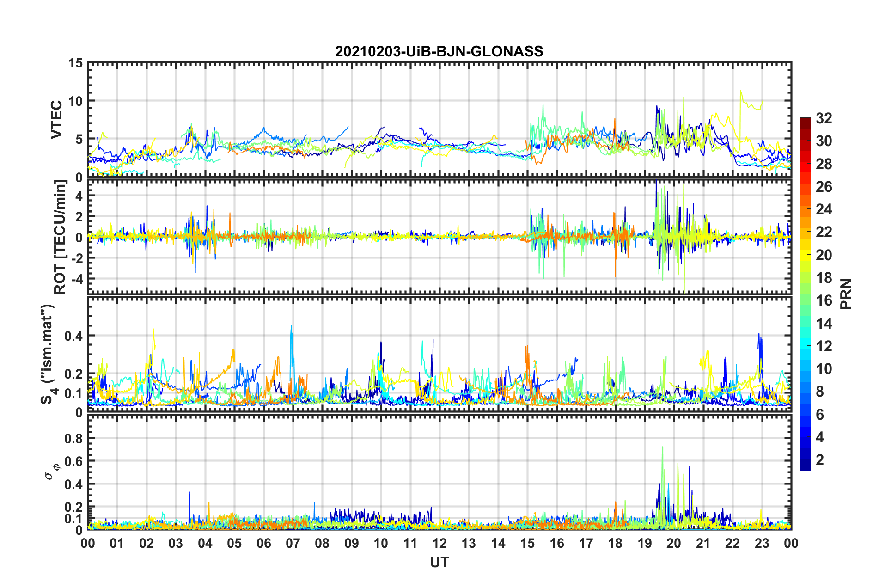Click ROT y-axis tick -4

pyautogui.click(x=78, y=279)
